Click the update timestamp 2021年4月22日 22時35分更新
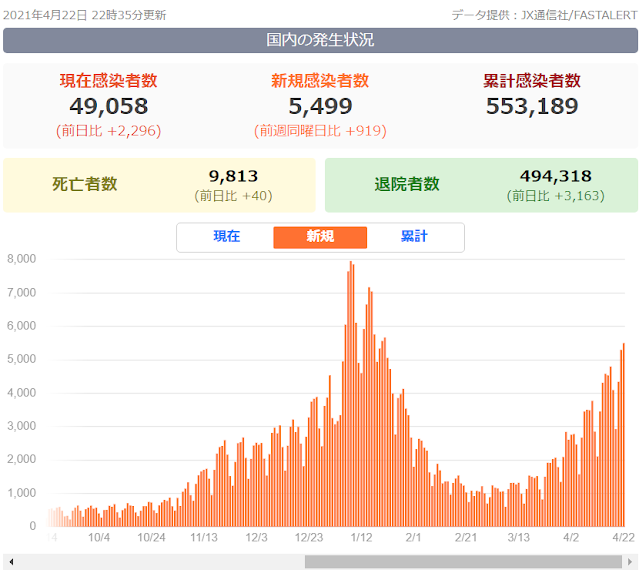Viewport: 639px width, 573px height. click(x=85, y=15)
